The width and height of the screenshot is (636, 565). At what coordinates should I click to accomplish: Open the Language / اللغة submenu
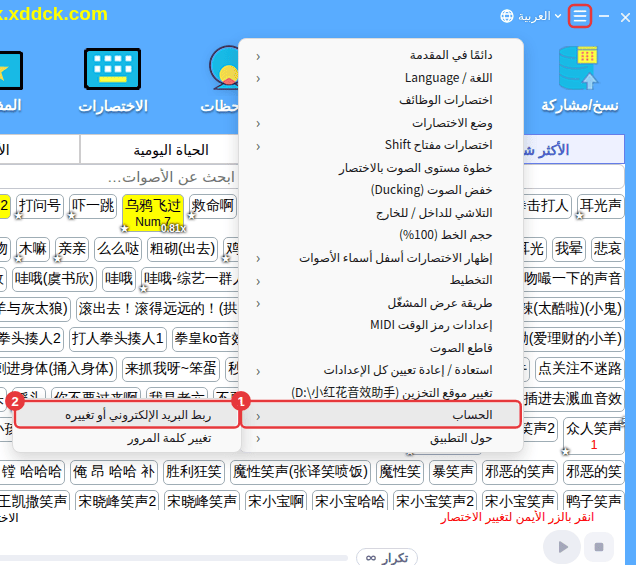coord(380,78)
